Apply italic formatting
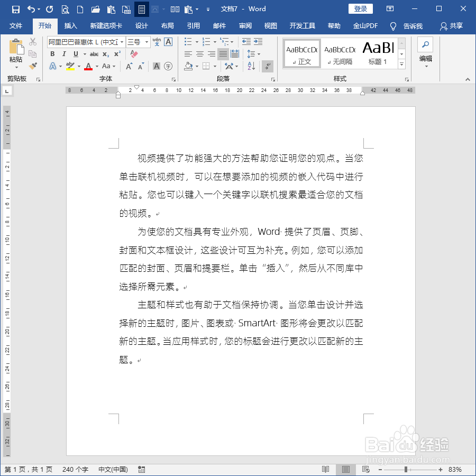Viewport: 476px width, 476px height. coord(64,53)
